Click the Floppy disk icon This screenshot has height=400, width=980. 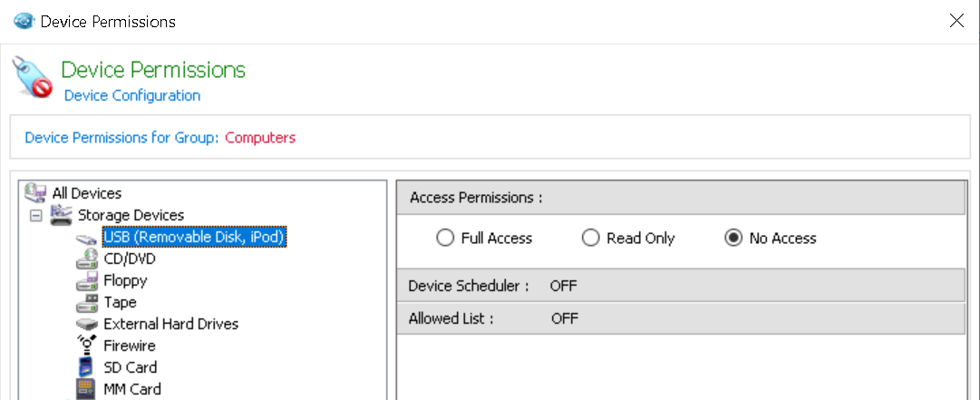[87, 281]
